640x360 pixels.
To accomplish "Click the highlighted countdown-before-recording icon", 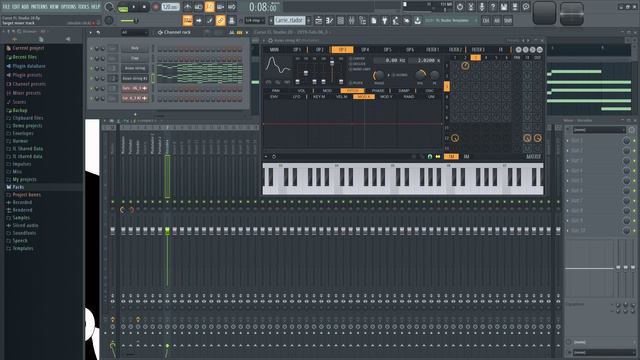I will (x=209, y=7).
